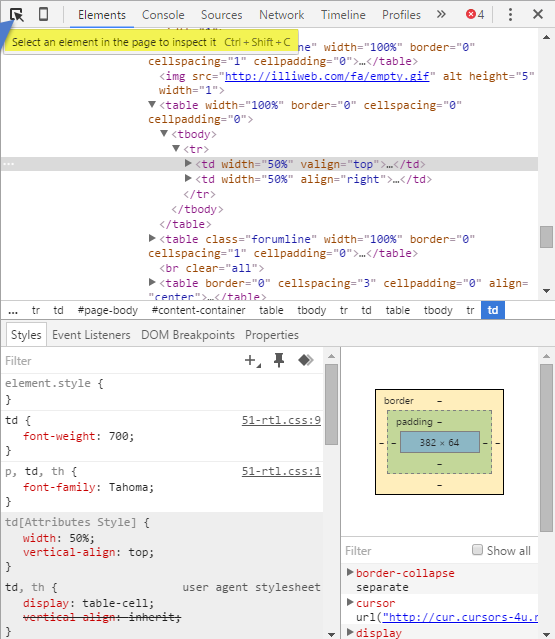This screenshot has width=555, height=639.
Task: Switch to the Console tab
Action: [163, 15]
